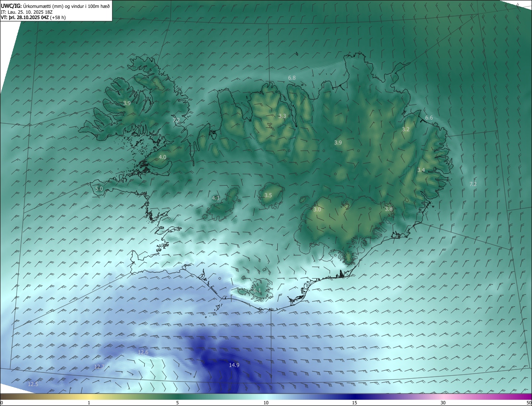Click the 5.0 value label on the western peninsula
Image resolution: width=532 pixels, height=406 pixels.
99,189
